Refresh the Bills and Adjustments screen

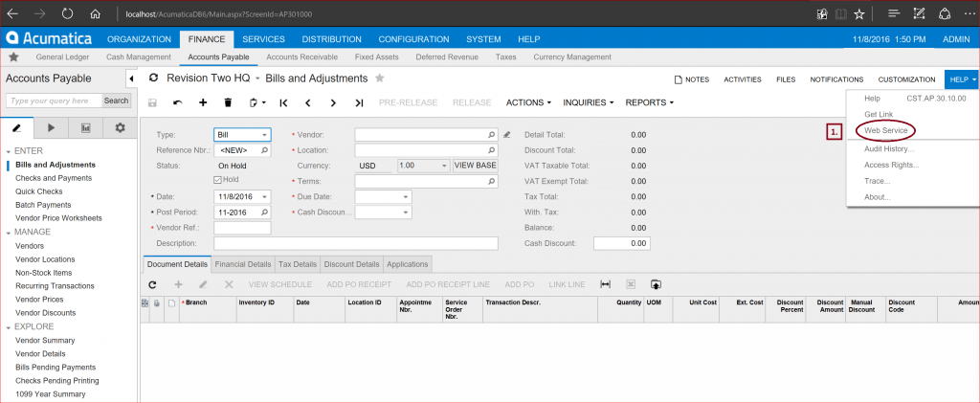(154, 78)
